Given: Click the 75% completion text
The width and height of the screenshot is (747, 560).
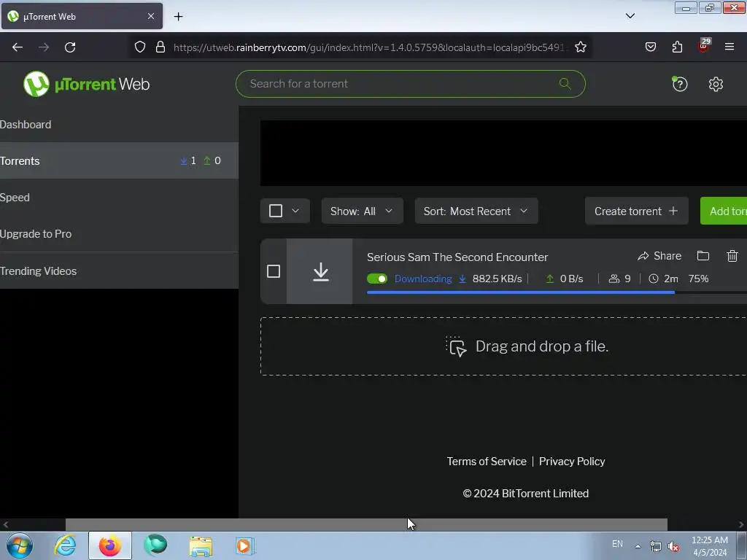Looking at the screenshot, I should point(698,279).
